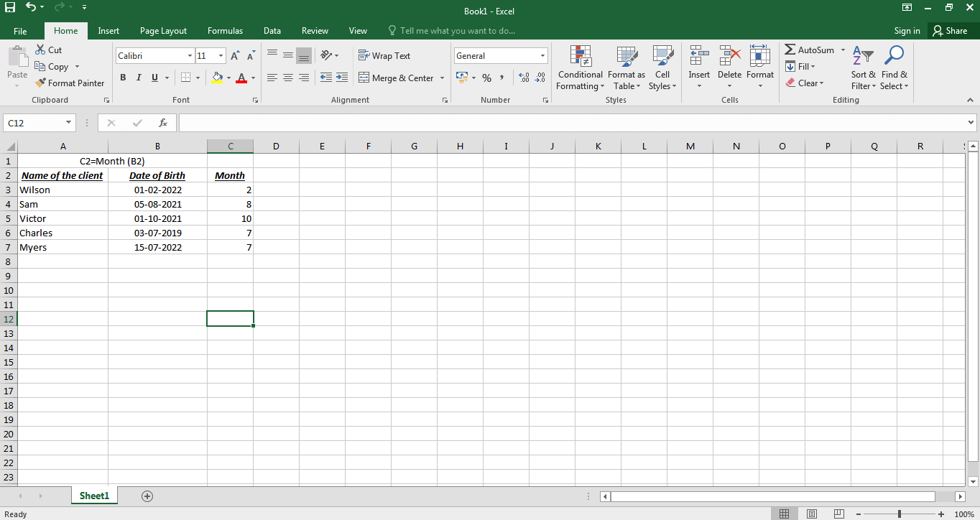Open Conditional Formatting
Screen dimensions: 980x520
[581, 68]
